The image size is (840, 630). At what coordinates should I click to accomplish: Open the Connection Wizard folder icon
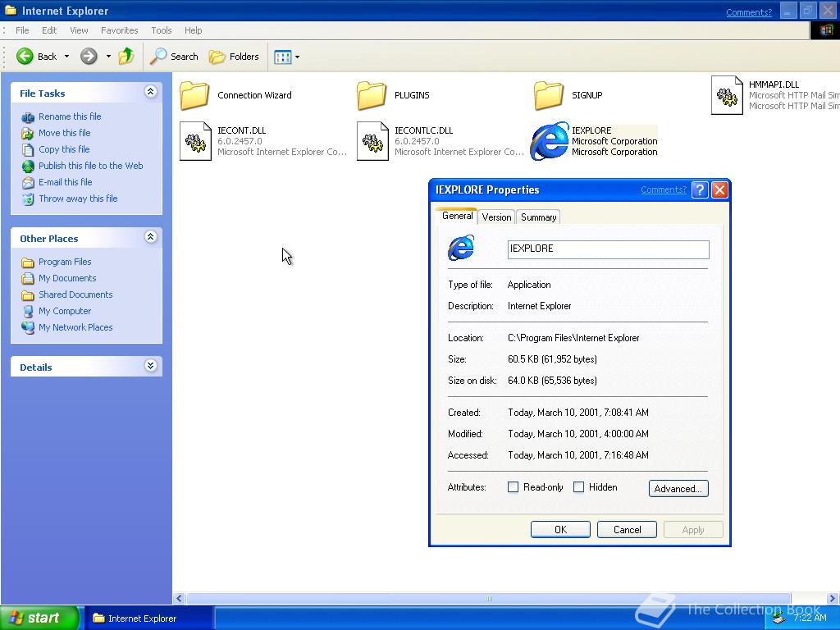point(194,95)
